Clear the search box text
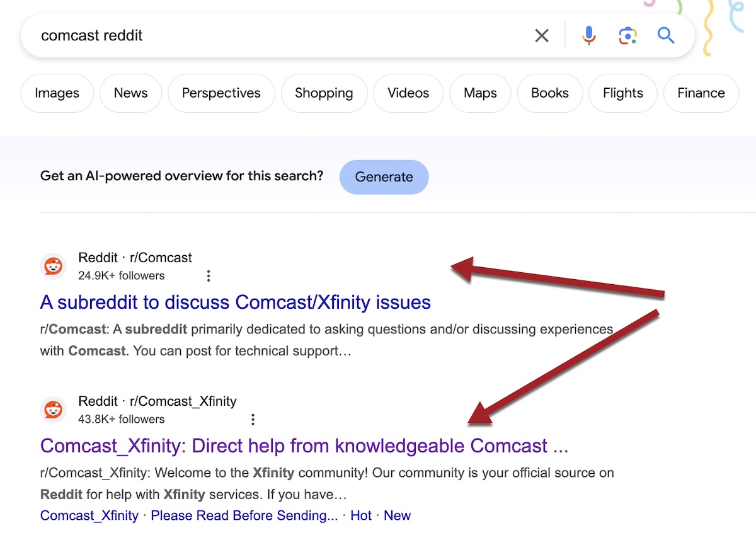The width and height of the screenshot is (756, 557). [x=541, y=36]
